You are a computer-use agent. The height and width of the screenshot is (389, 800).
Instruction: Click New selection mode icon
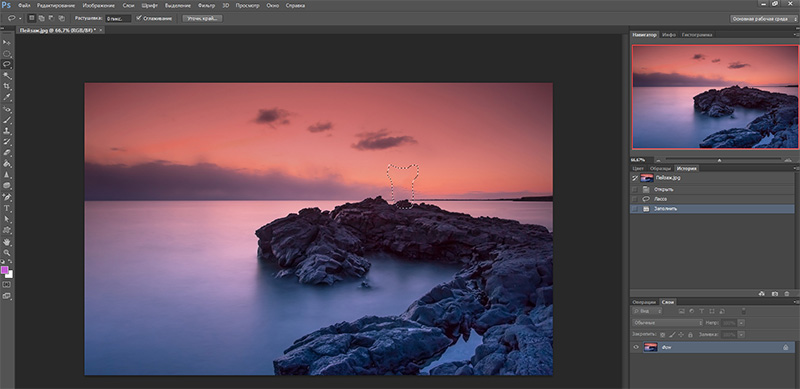[32, 18]
